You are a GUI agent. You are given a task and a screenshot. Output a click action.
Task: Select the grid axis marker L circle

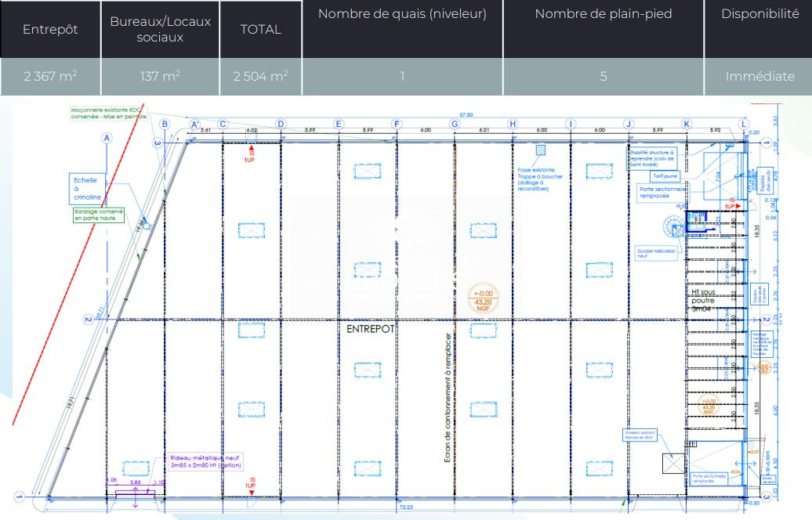744,124
